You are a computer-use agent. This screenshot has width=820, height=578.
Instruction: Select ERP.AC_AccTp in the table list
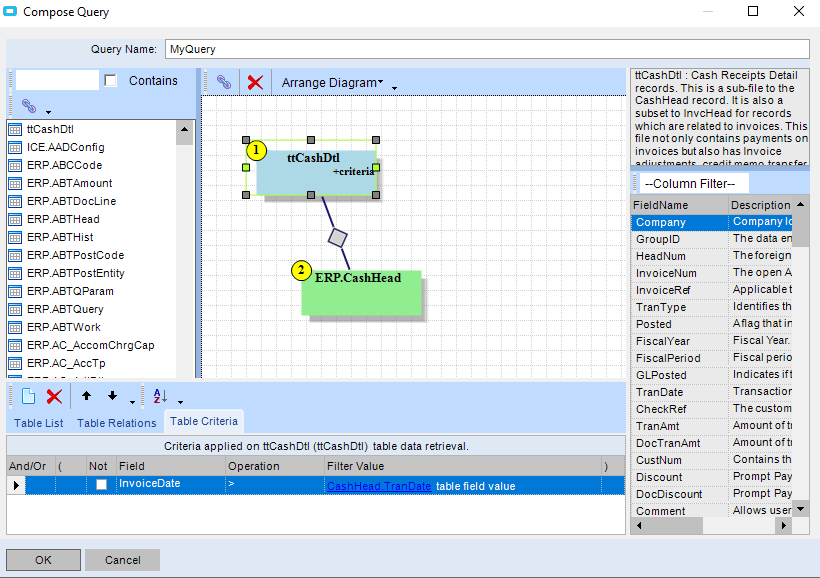(x=66, y=363)
